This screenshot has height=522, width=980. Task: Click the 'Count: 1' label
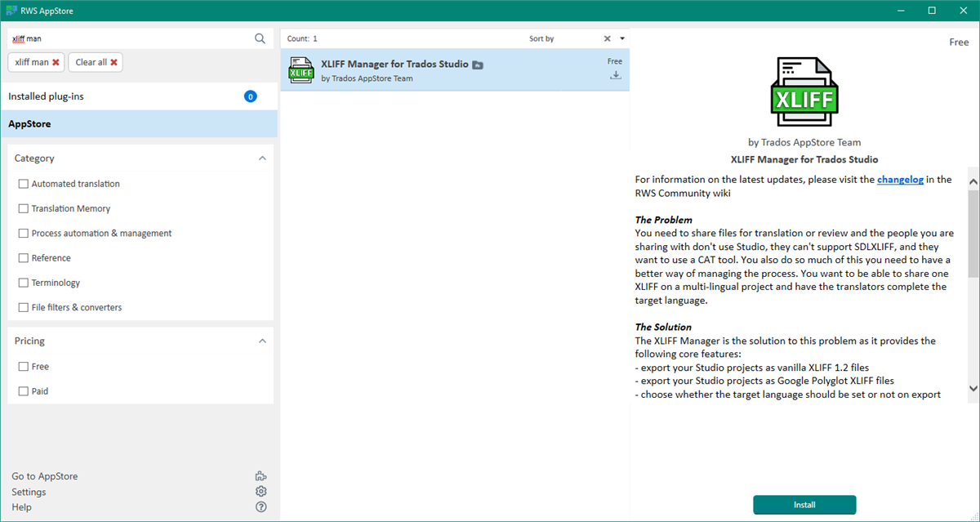point(302,38)
